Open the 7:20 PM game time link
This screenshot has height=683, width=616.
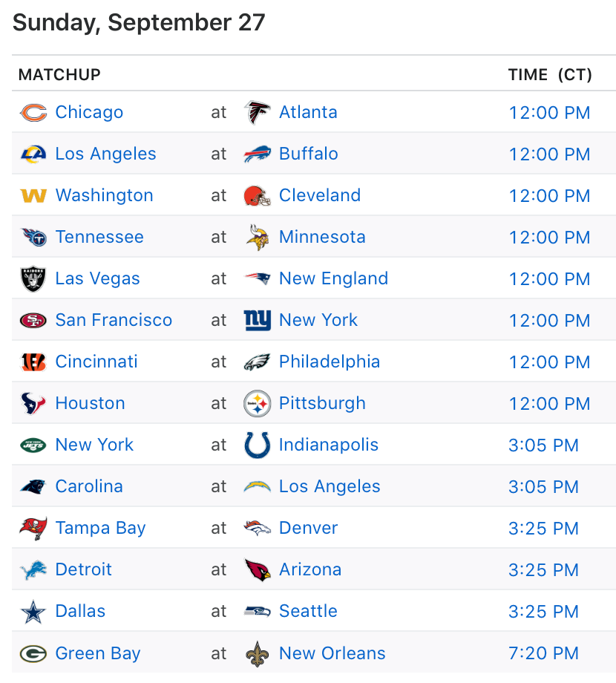(544, 653)
